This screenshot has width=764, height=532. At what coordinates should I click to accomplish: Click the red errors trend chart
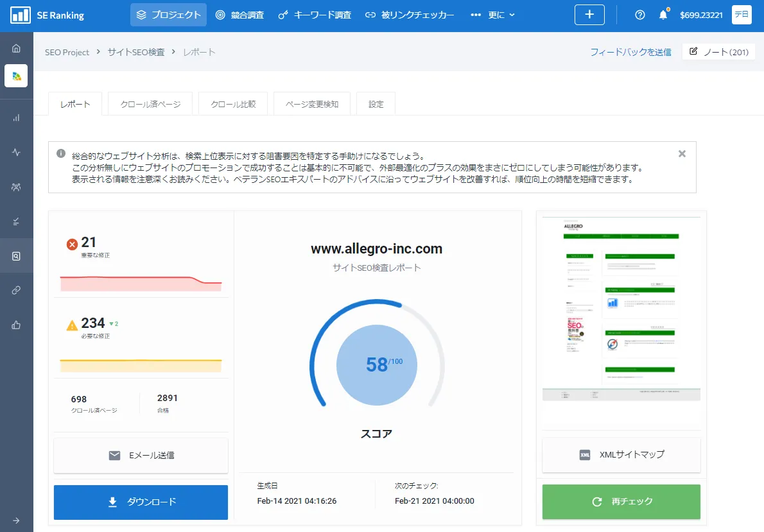pos(141,284)
